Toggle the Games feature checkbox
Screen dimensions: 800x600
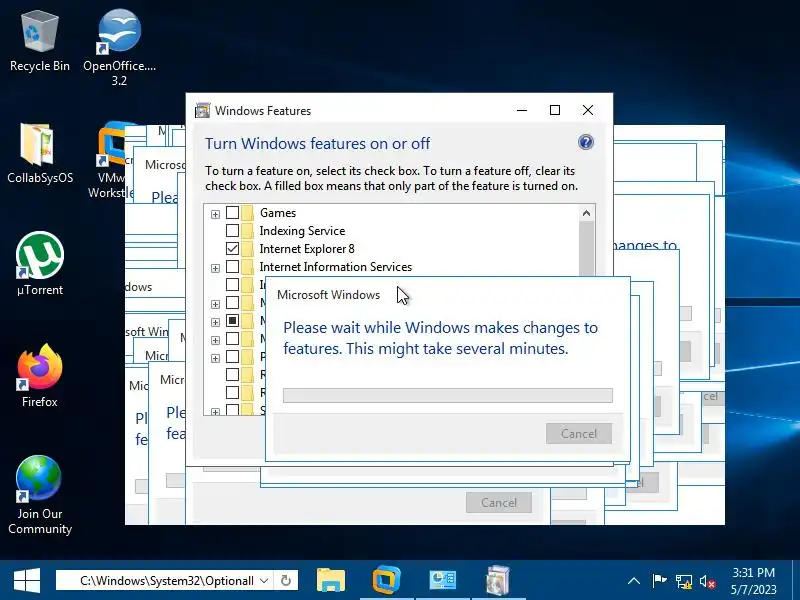tap(232, 212)
